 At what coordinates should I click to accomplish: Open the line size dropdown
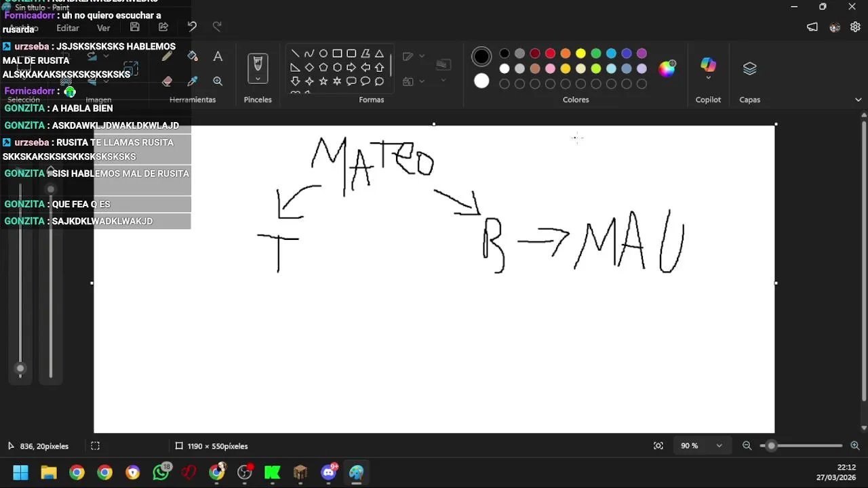[443, 81]
